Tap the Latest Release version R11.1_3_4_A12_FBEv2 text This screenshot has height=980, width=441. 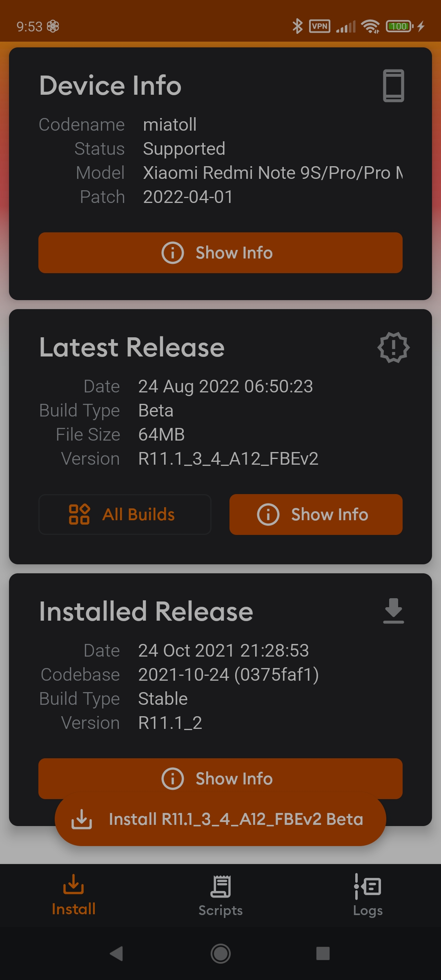click(228, 459)
